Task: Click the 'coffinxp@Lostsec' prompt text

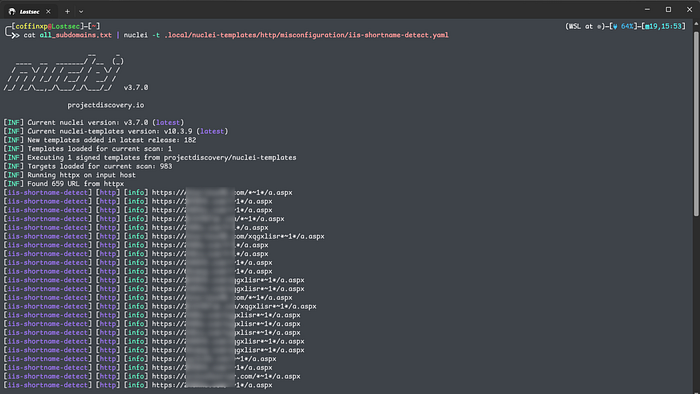Action: [48, 26]
